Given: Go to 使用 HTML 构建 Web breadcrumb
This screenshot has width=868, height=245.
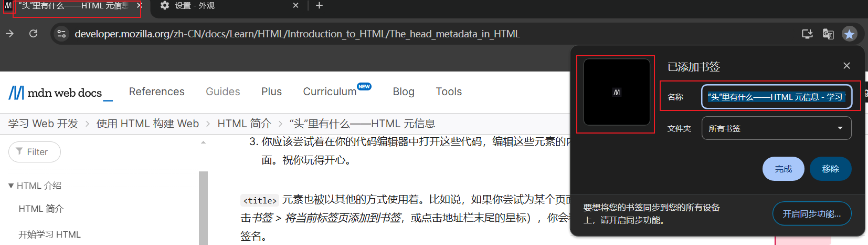Looking at the screenshot, I should tap(147, 124).
